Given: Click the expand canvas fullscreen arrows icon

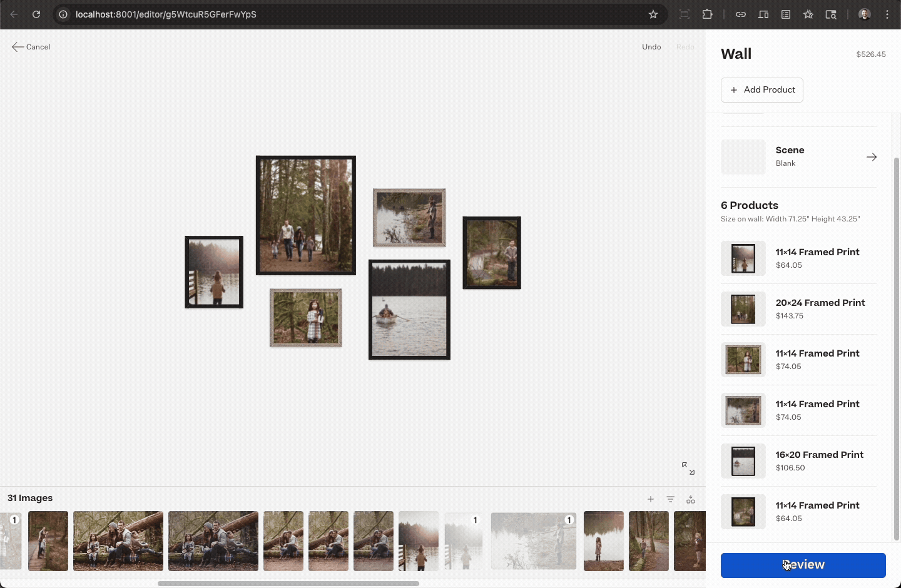Looking at the screenshot, I should pos(688,469).
